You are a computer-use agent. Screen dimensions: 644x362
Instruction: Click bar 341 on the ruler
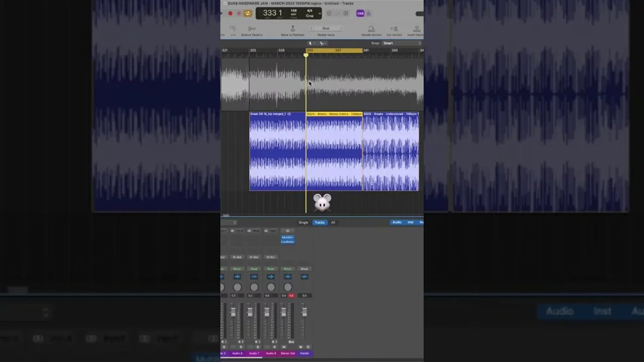pyautogui.click(x=366, y=50)
